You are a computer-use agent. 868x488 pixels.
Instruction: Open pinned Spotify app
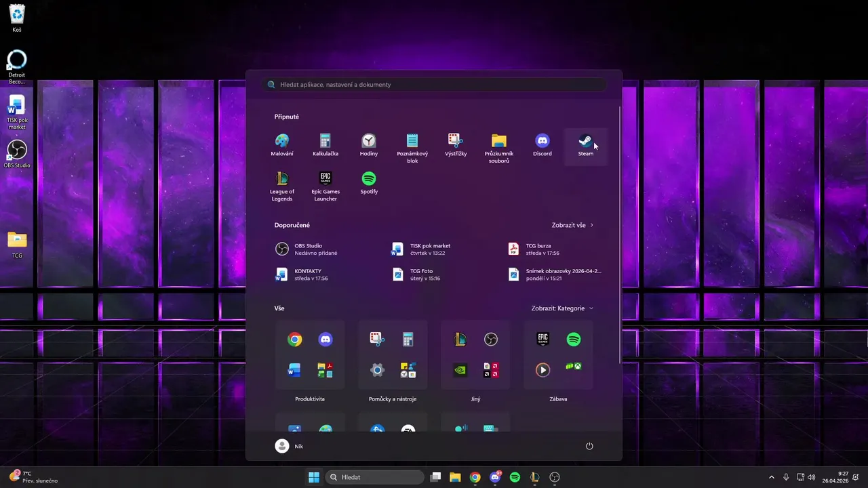[x=369, y=183]
